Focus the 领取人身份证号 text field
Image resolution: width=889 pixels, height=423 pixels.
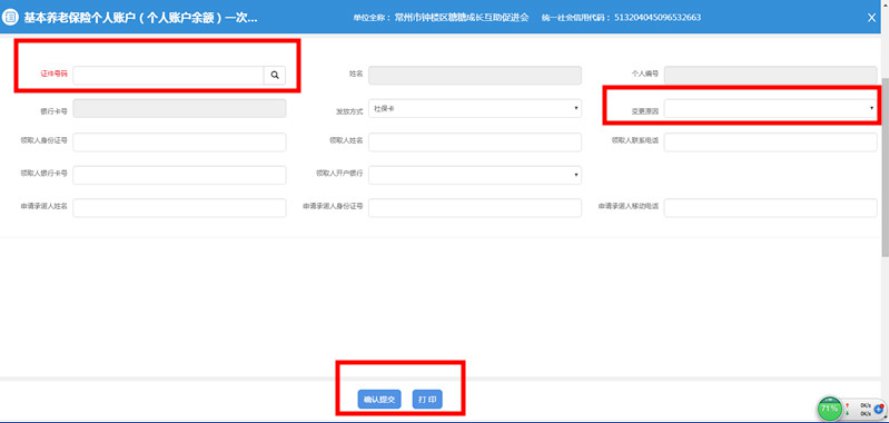[179, 142]
